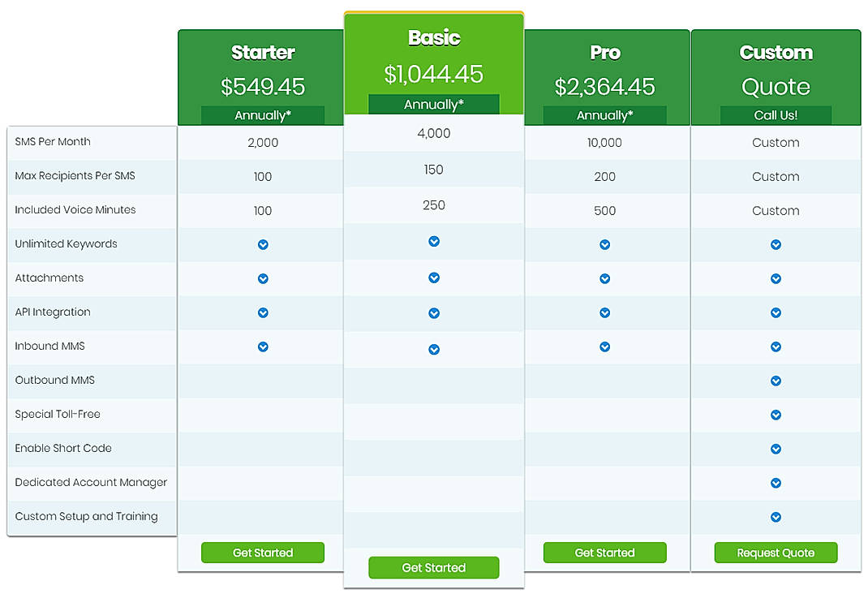Viewport: 868px width, 594px height.
Task: Click the Dedicated Account Manager icon in Custom column
Action: pos(776,483)
